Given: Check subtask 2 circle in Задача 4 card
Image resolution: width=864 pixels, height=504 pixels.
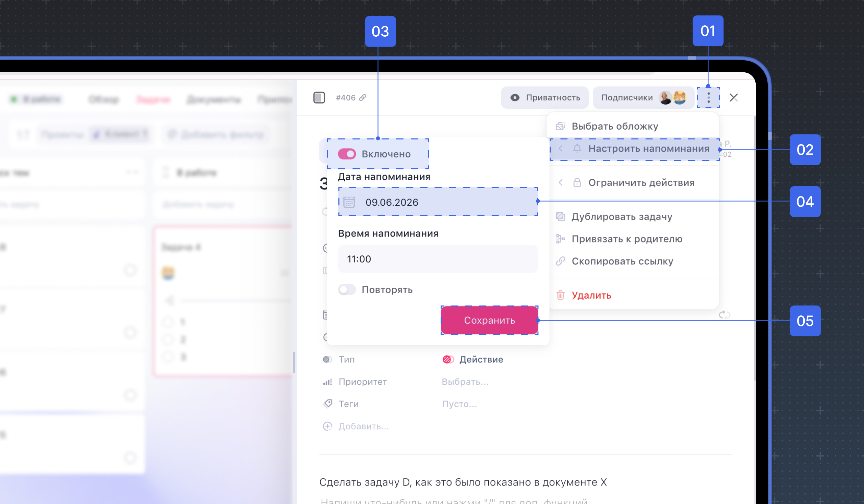Looking at the screenshot, I should pos(168,339).
